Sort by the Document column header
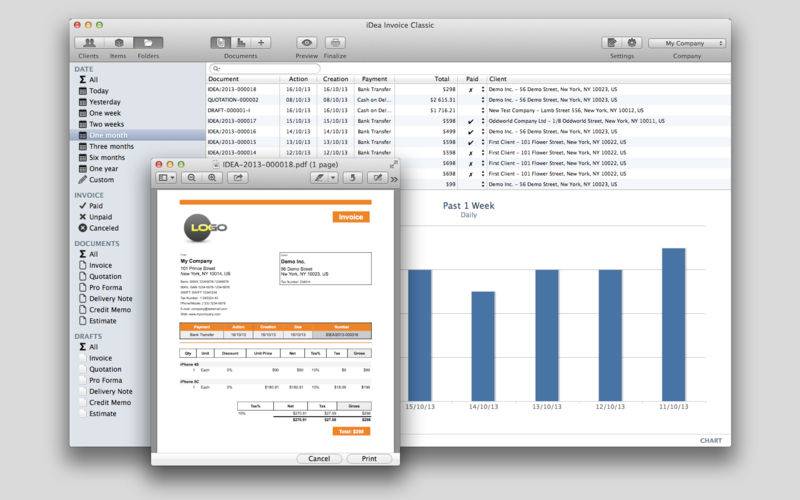 243,79
